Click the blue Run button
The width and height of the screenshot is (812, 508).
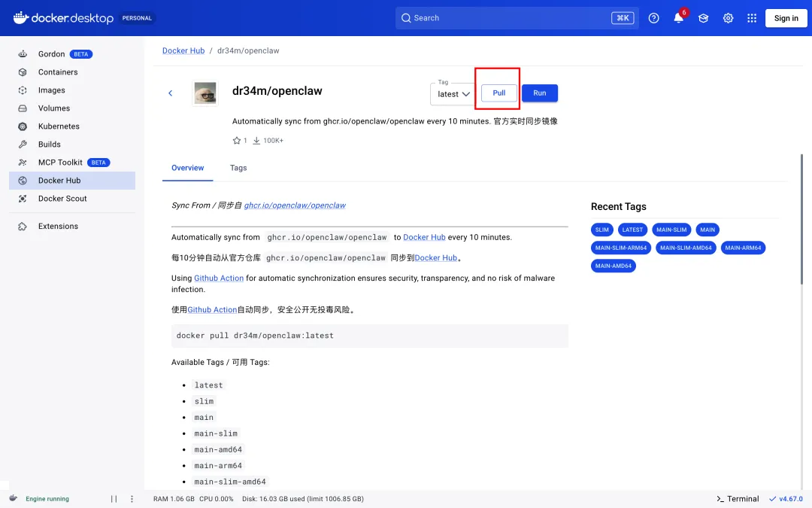coord(540,93)
